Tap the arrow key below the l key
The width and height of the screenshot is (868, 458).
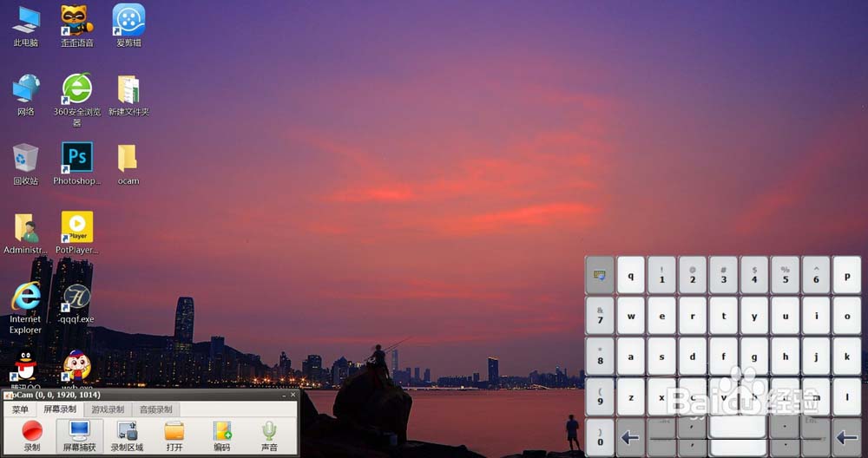tap(847, 437)
